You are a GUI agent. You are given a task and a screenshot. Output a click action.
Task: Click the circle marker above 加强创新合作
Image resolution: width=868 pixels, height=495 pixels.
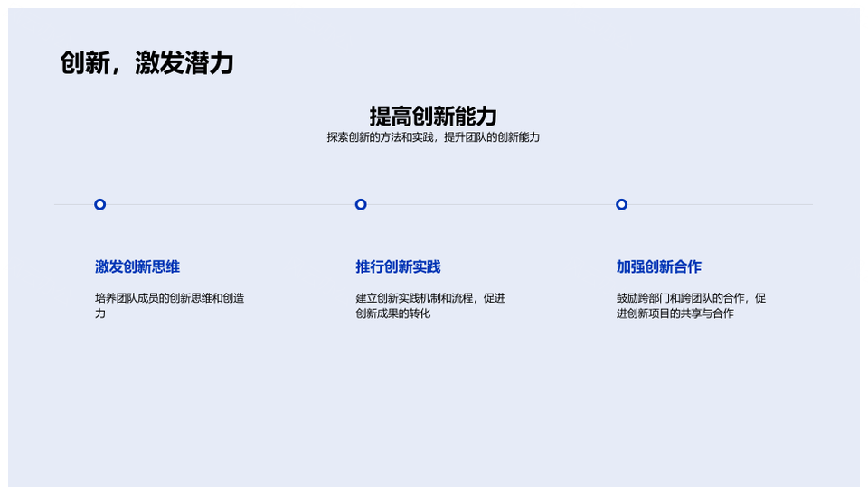tap(621, 204)
